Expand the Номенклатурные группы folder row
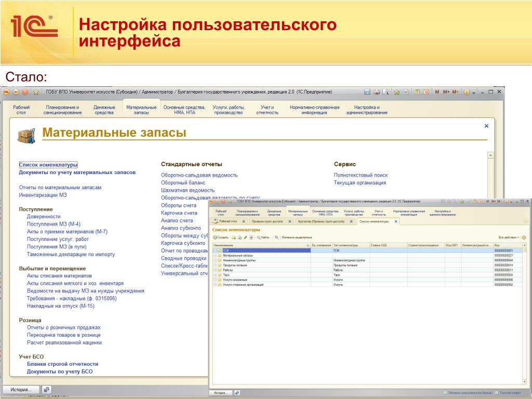532x399 pixels. pos(215,260)
